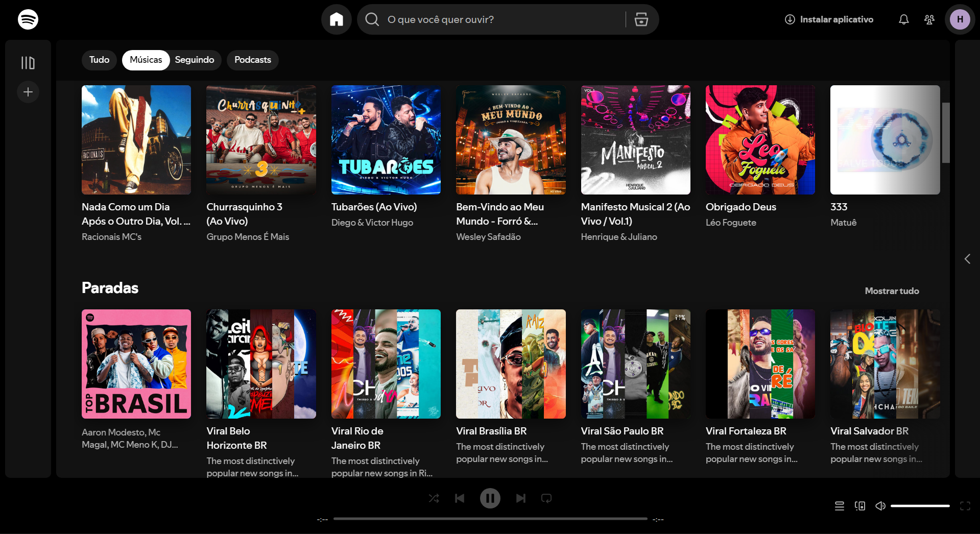The width and height of the screenshot is (980, 534).
Task: Open artist Matuê link
Action: pyautogui.click(x=843, y=223)
